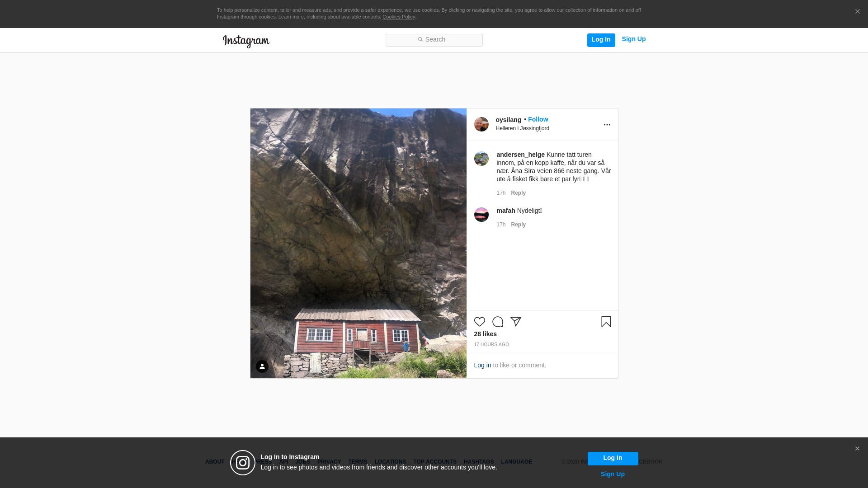Dismiss the Log In to Instagram banner
The image size is (868, 488).
point(857,449)
